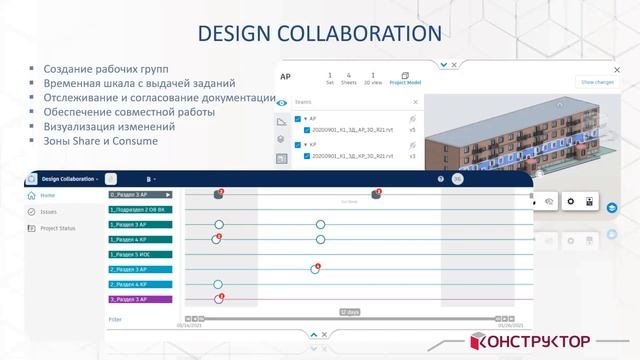Screen dimensions: 640x360
Task: Select the purple team 3_Раздел 3 АР
Action: pos(140,300)
